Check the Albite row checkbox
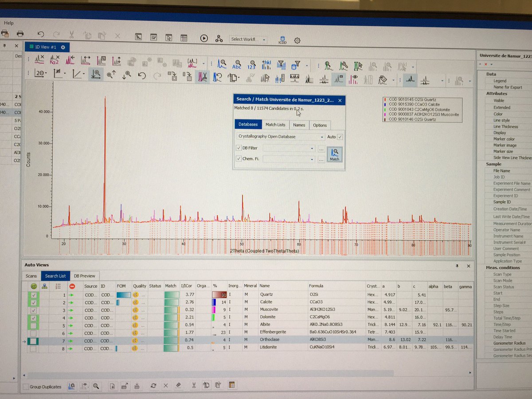The height and width of the screenshot is (399, 532). coord(34,325)
